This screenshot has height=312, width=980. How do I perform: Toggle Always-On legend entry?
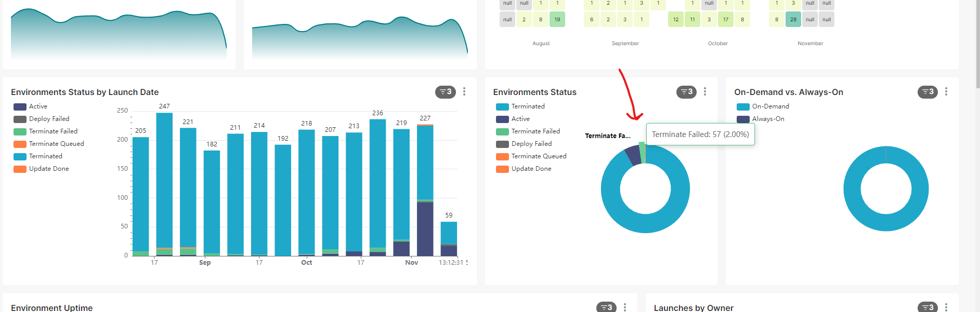click(768, 119)
